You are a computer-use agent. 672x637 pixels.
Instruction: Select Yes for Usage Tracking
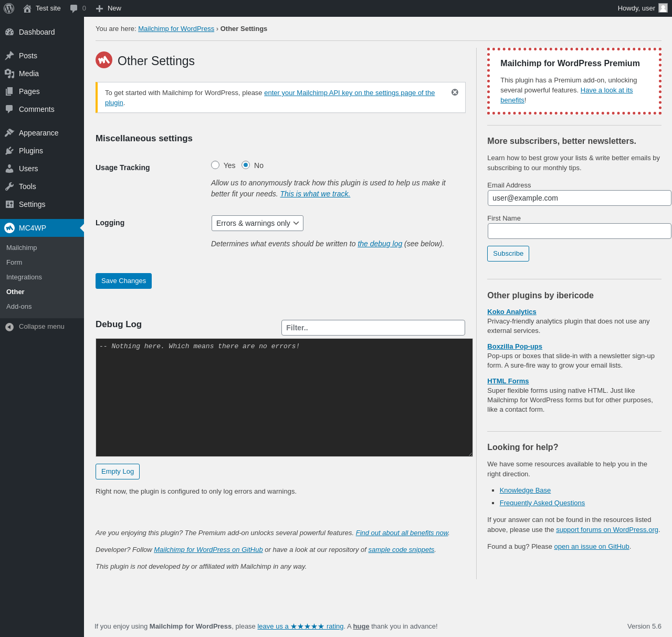click(x=215, y=165)
